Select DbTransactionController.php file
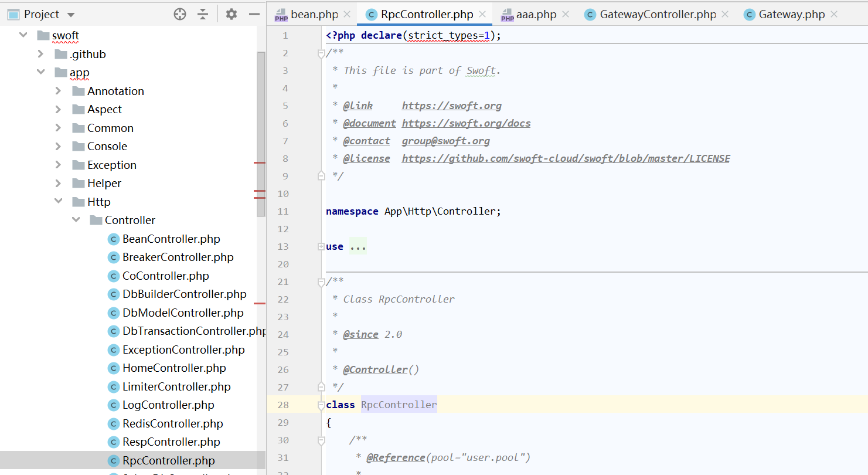Screen dimensions: 868x475 (x=194, y=331)
